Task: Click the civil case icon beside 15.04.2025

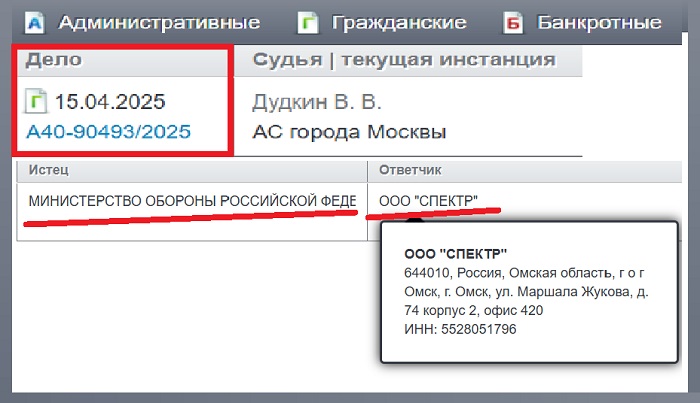Action: pos(35,101)
